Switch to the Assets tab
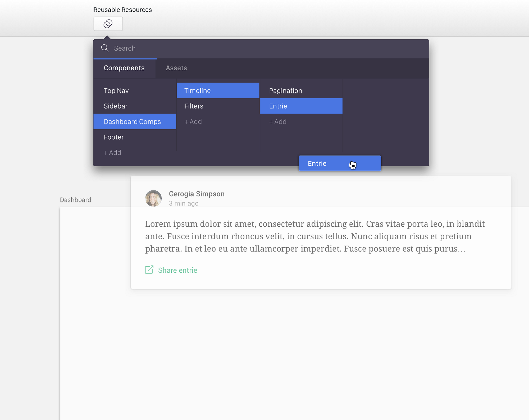529x420 pixels. click(176, 68)
